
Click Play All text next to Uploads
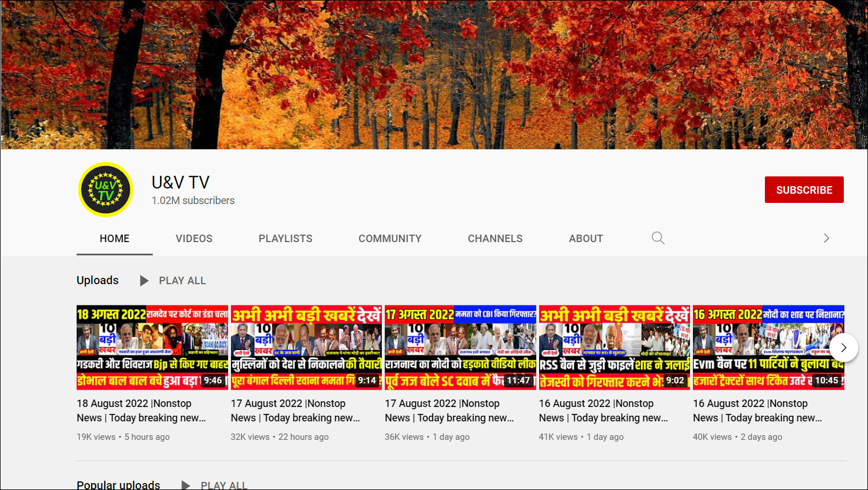(x=182, y=281)
